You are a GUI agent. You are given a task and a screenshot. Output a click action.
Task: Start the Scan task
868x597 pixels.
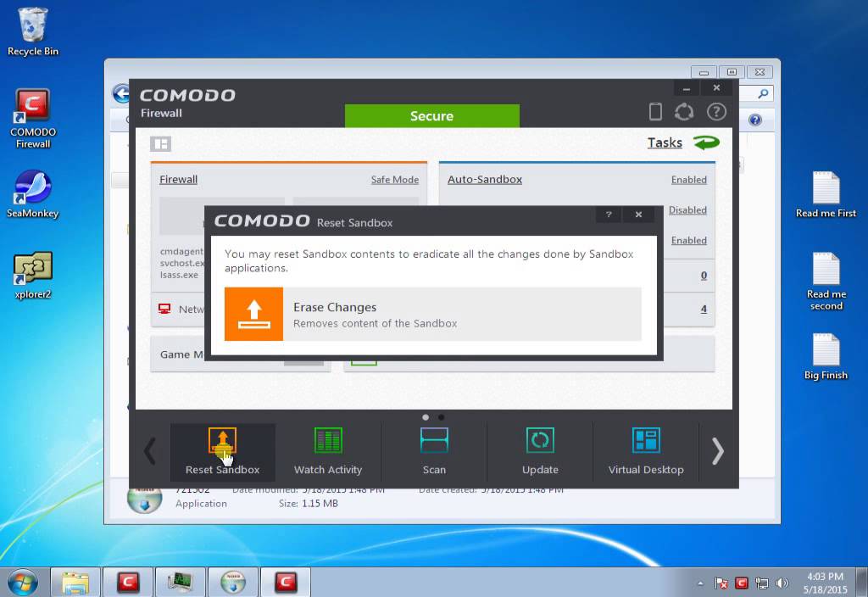pos(434,451)
